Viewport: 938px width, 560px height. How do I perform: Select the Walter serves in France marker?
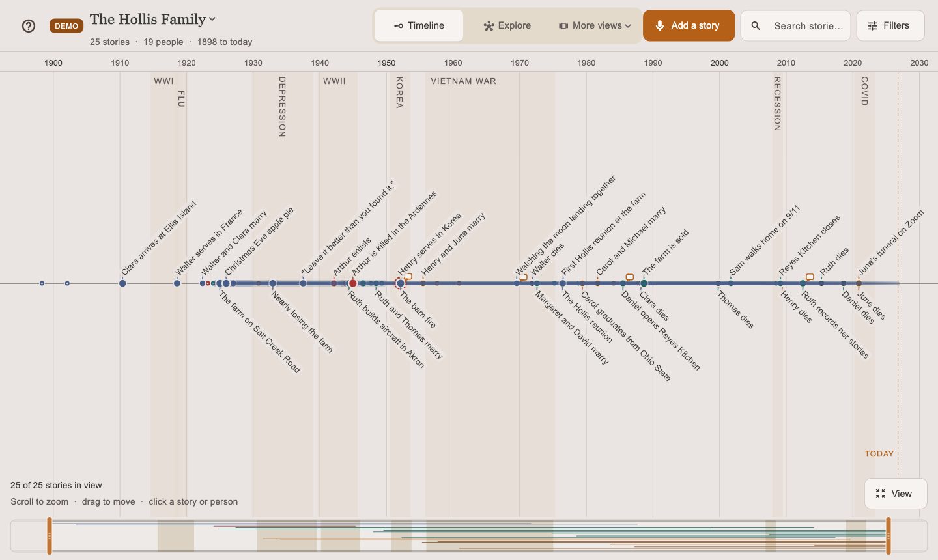[x=177, y=283]
